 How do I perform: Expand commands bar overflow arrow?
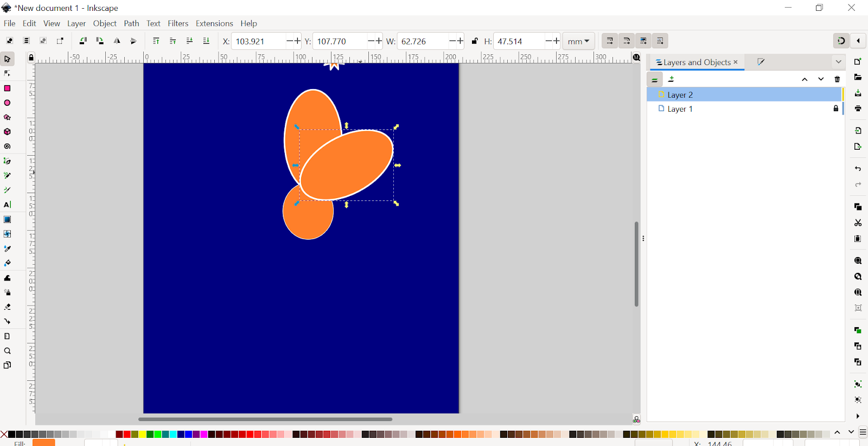point(858,416)
